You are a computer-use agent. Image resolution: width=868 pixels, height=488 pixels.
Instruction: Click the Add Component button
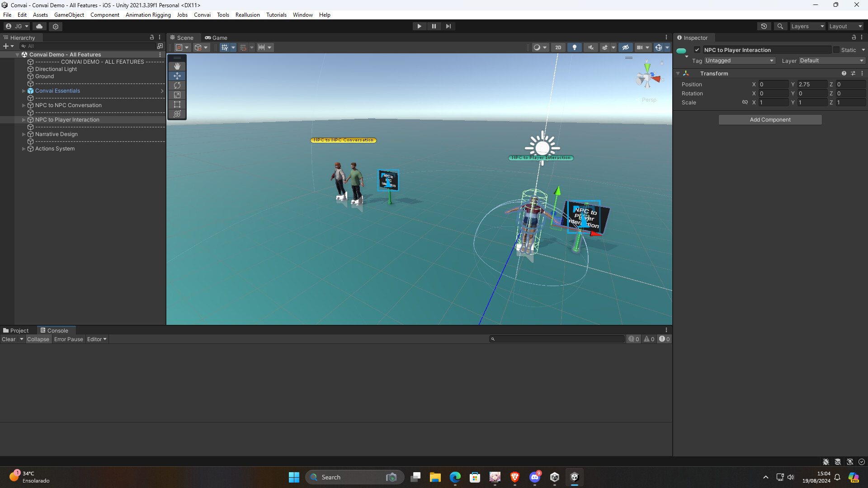[x=770, y=120]
